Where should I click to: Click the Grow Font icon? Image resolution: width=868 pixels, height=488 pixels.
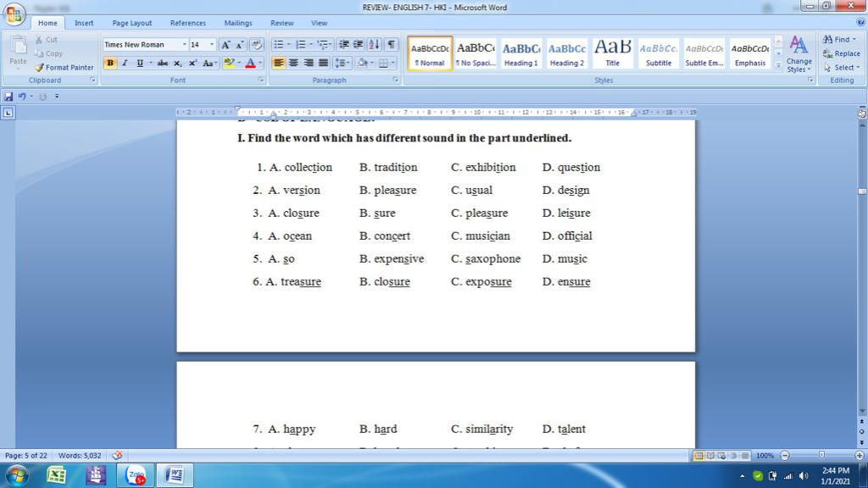tap(225, 45)
